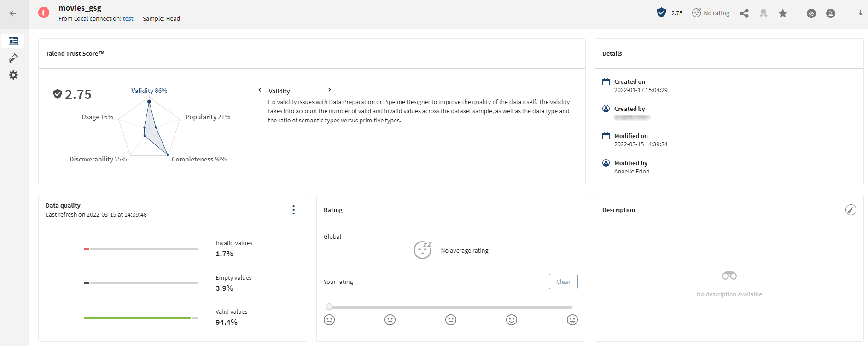Image resolution: width=868 pixels, height=346 pixels.
Task: Toggle the favorite star for this dataset
Action: coord(783,13)
